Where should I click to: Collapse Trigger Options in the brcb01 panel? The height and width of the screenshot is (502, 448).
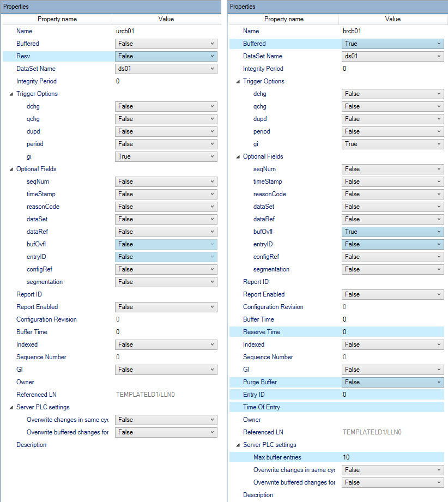click(x=238, y=81)
